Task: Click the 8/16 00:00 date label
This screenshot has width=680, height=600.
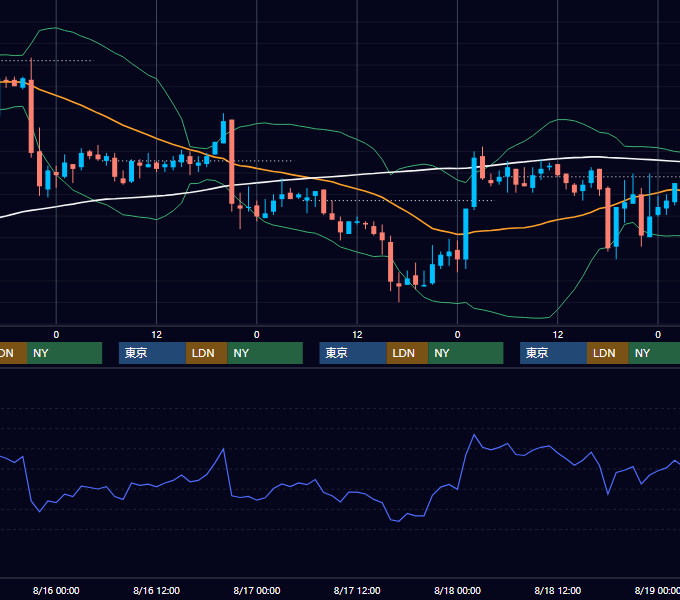Action: (x=56, y=590)
